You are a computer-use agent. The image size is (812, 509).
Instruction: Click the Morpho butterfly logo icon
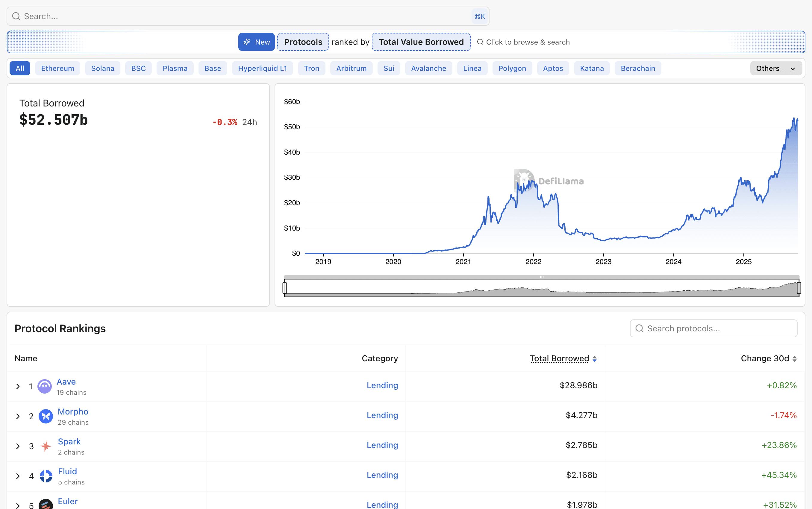[x=46, y=416]
